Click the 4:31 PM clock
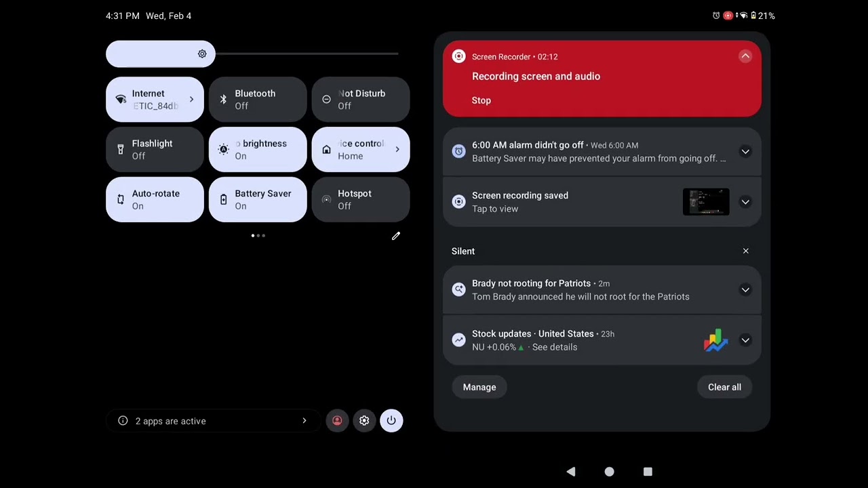 123,16
